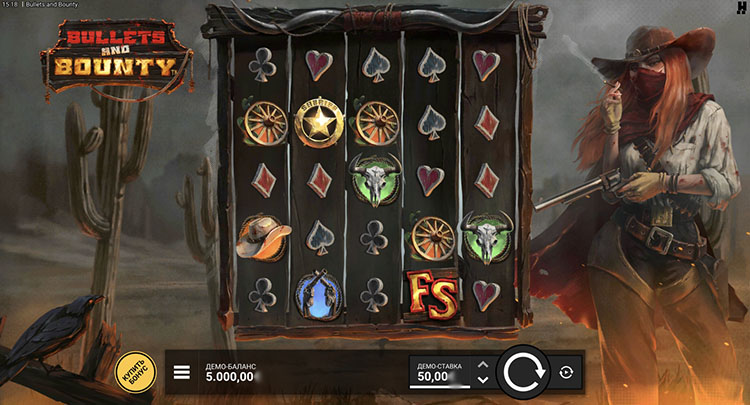The width and height of the screenshot is (750, 405).
Task: Click the wagon wheel symbol on first reel
Action: (265, 123)
